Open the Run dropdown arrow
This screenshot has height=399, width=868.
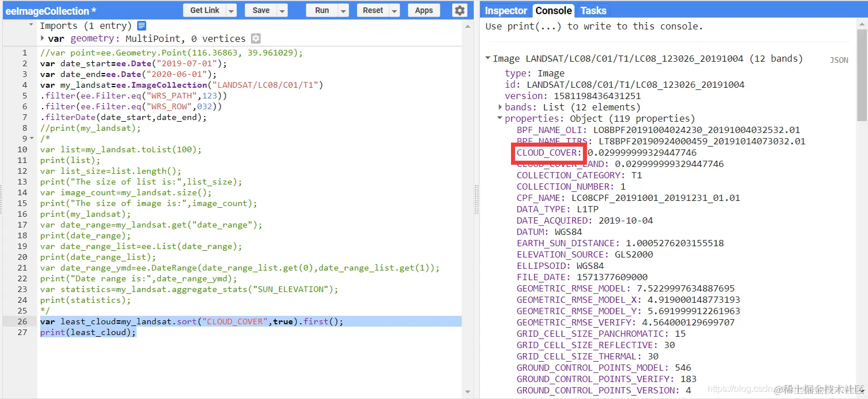(343, 10)
